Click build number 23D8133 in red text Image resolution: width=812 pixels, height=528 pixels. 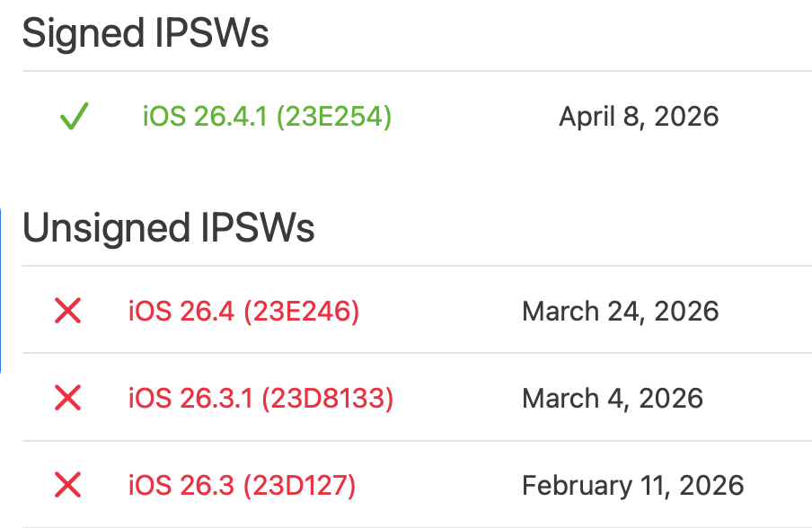(x=327, y=398)
